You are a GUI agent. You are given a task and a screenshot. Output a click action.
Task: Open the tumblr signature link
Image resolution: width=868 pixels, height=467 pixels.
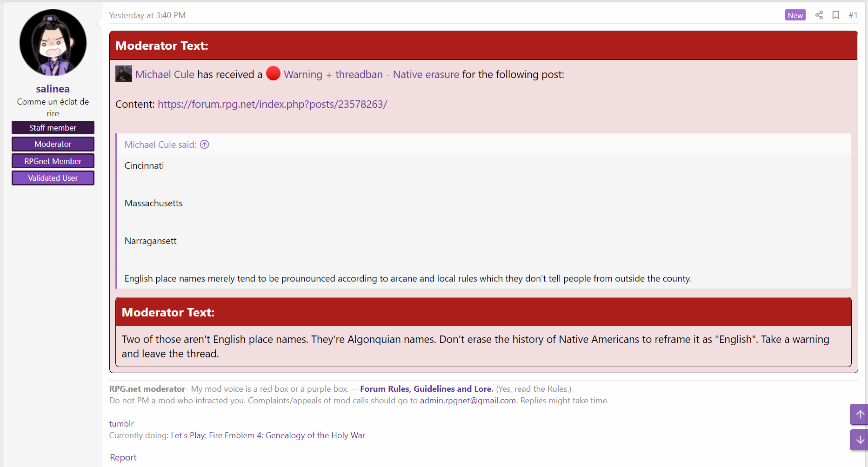121,424
